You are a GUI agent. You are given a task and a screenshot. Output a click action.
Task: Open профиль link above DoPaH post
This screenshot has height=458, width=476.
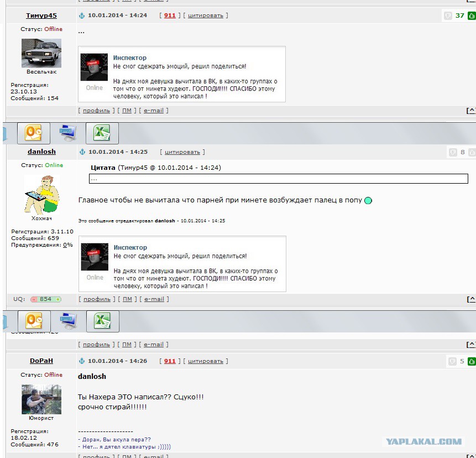96,345
